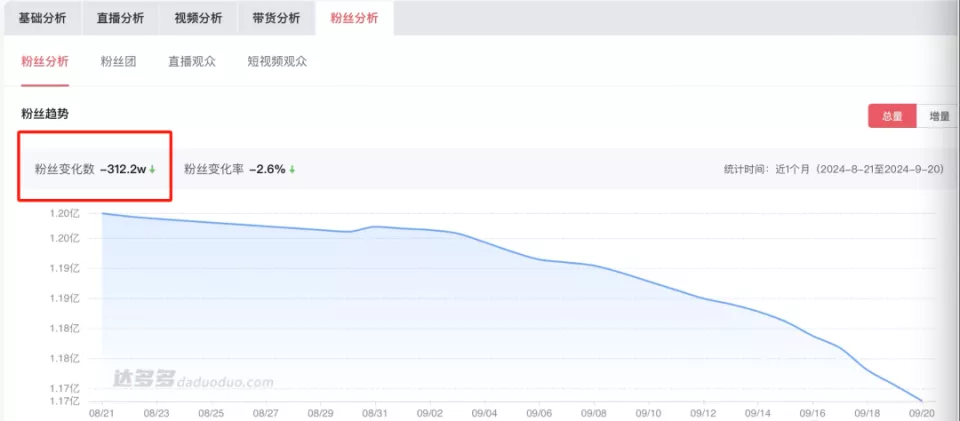Click the active 粉丝分析 top tab
The image size is (960, 421).
(354, 18)
